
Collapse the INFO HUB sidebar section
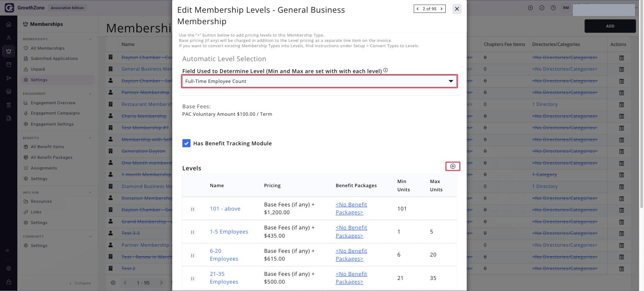90,192
